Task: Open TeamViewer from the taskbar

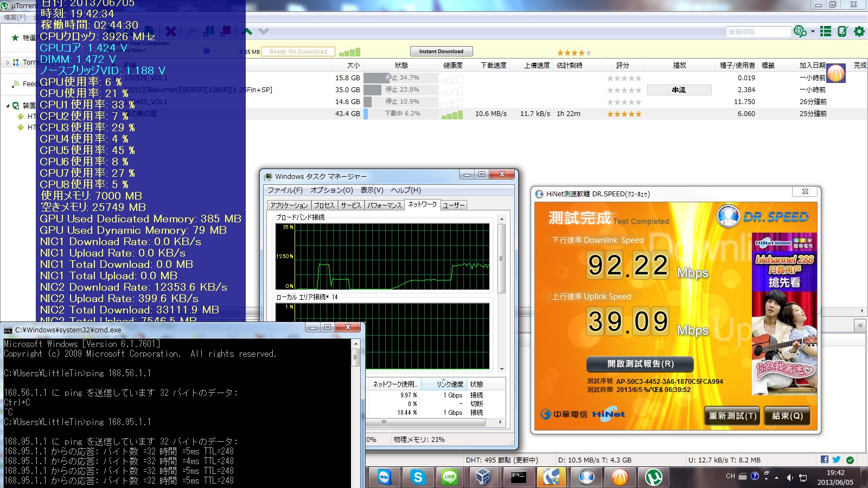Action: [x=384, y=477]
